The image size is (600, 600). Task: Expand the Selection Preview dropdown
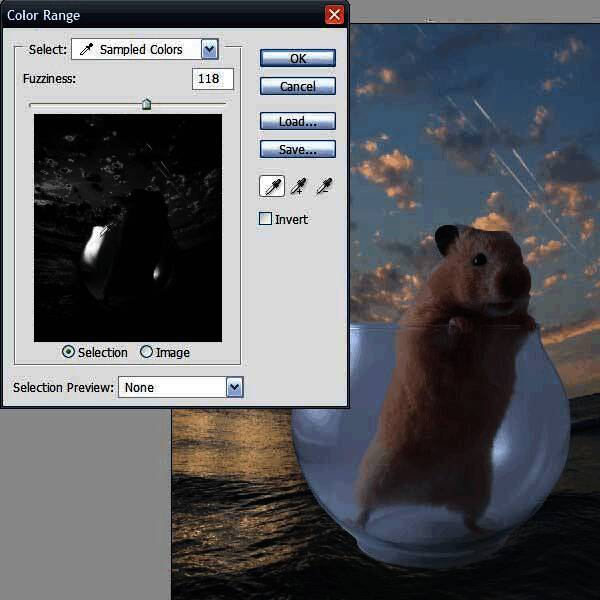(235, 387)
